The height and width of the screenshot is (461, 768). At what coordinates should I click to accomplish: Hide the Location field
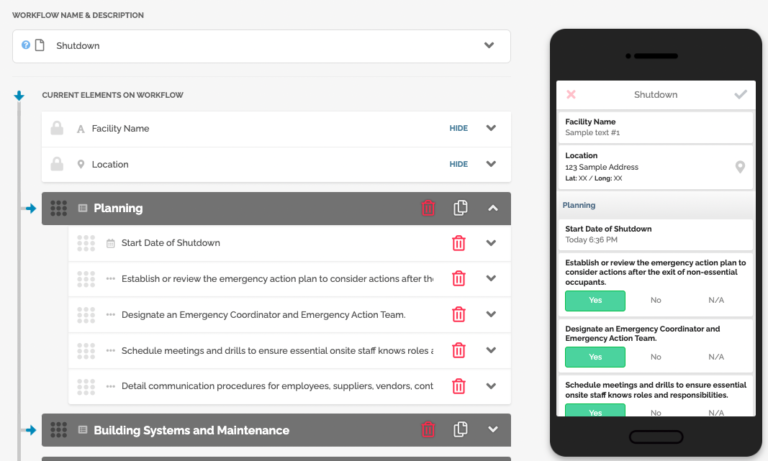[x=458, y=164]
